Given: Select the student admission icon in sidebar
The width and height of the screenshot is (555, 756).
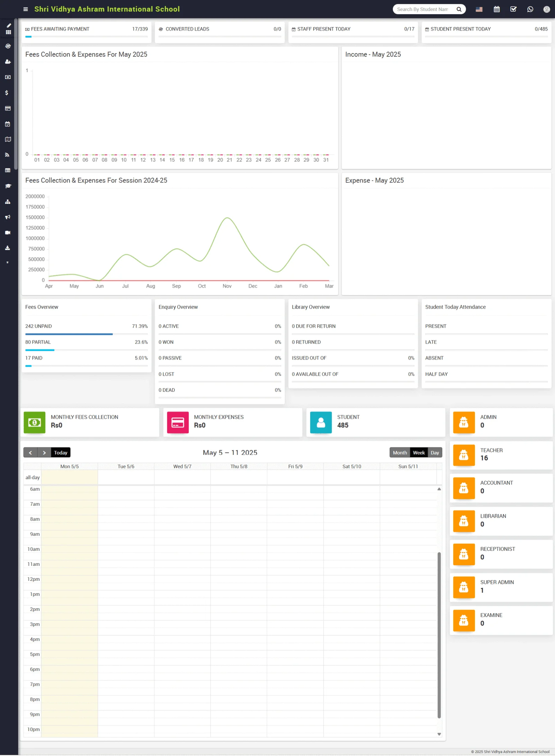Looking at the screenshot, I should click(8, 62).
